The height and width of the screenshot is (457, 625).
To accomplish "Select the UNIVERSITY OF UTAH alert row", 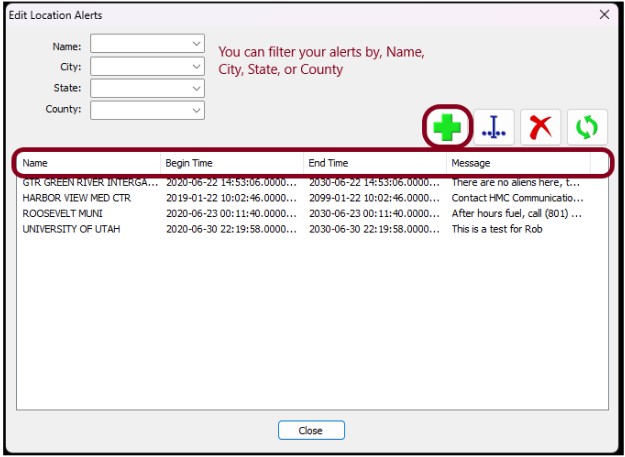I will pos(312,229).
